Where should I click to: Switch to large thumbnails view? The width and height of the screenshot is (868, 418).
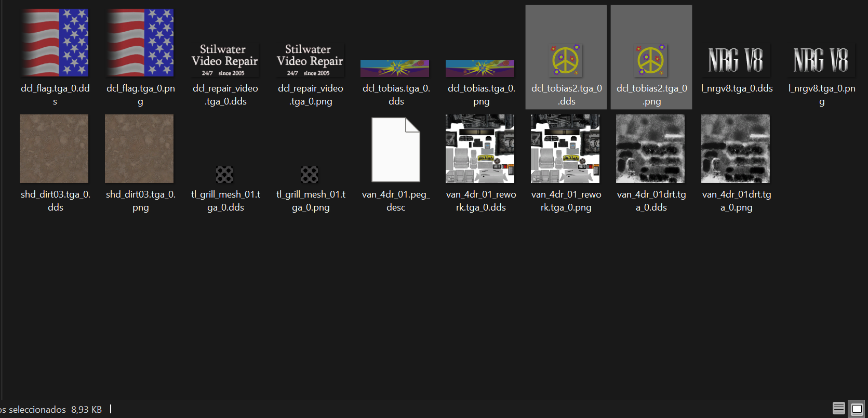click(857, 409)
